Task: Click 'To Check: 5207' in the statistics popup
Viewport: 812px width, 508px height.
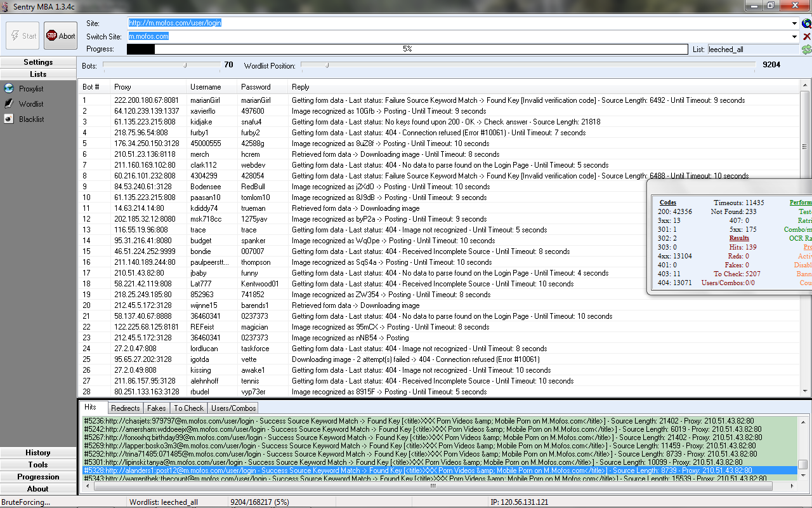Action: coord(737,274)
